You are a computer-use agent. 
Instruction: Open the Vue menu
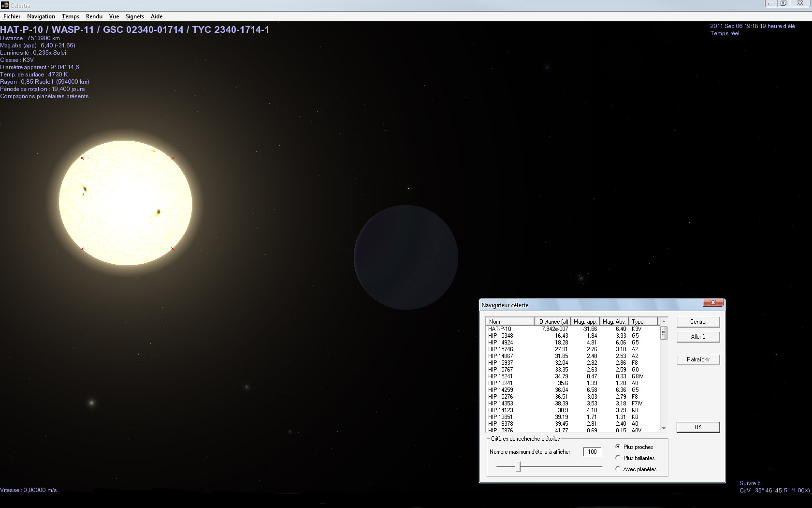click(x=114, y=16)
